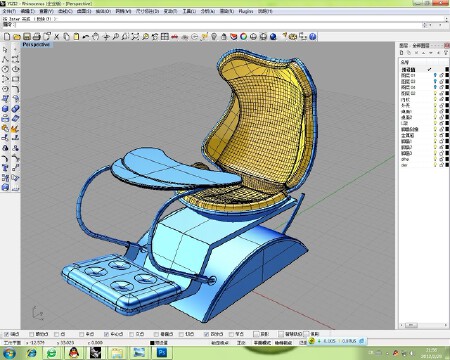Click the Windows Start button
450x360 pixels.
[9, 353]
